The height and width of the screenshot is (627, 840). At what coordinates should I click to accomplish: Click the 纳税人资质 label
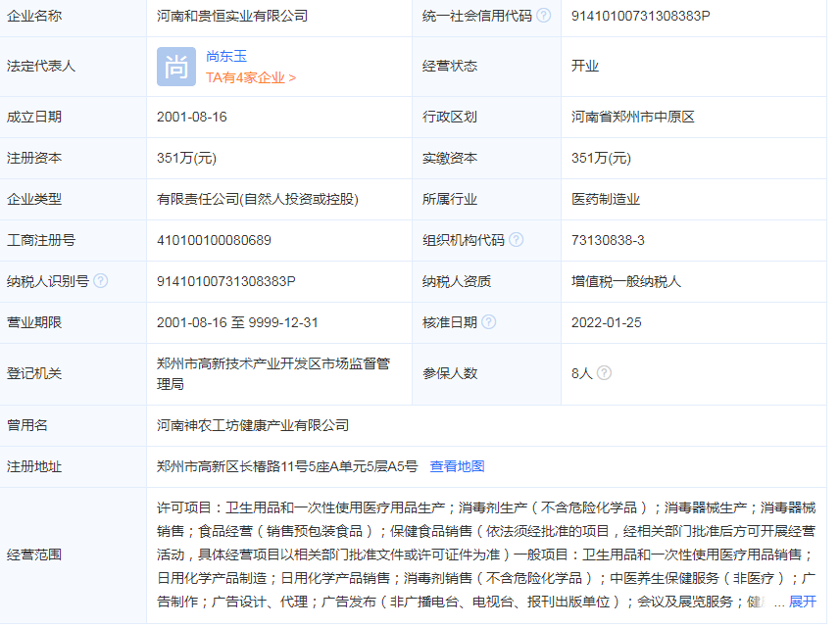tap(457, 281)
